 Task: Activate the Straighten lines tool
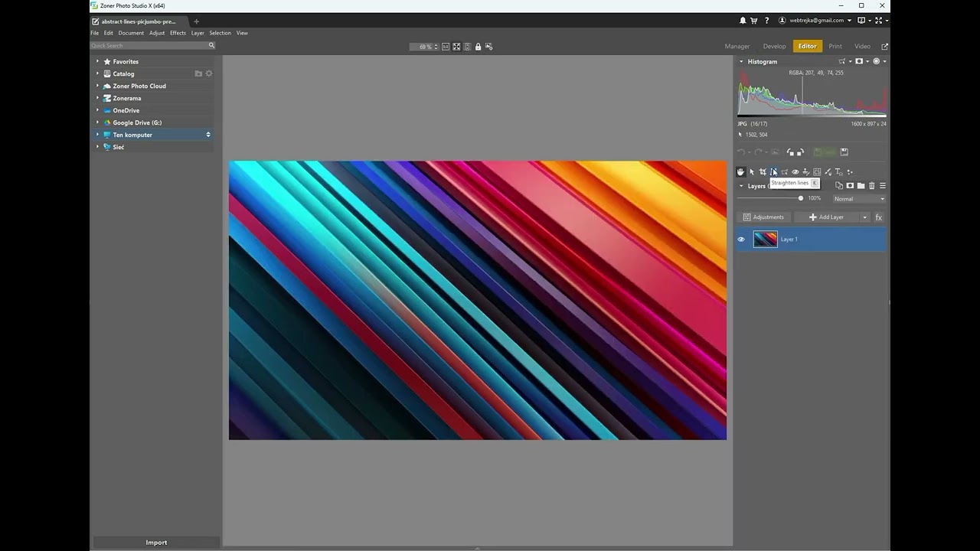pos(773,172)
